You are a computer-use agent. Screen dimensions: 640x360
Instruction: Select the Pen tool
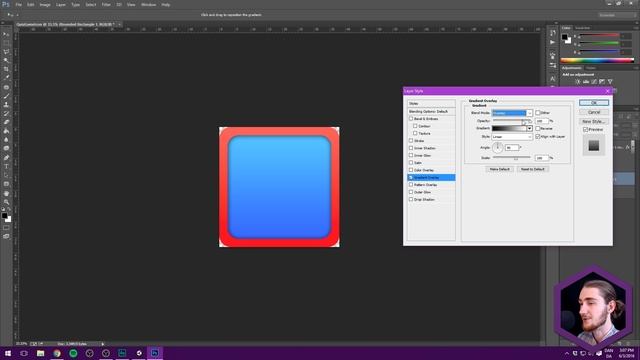(x=6, y=158)
